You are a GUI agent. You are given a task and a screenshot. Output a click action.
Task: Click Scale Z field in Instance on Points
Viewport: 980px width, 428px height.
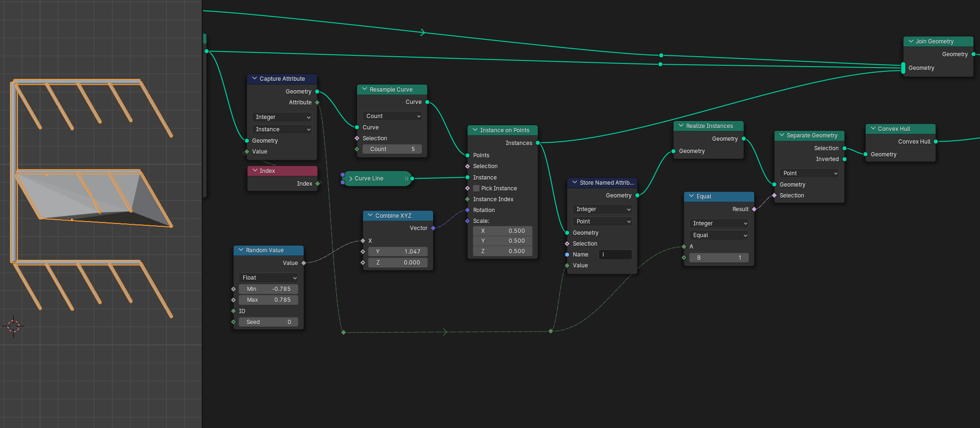tap(503, 251)
